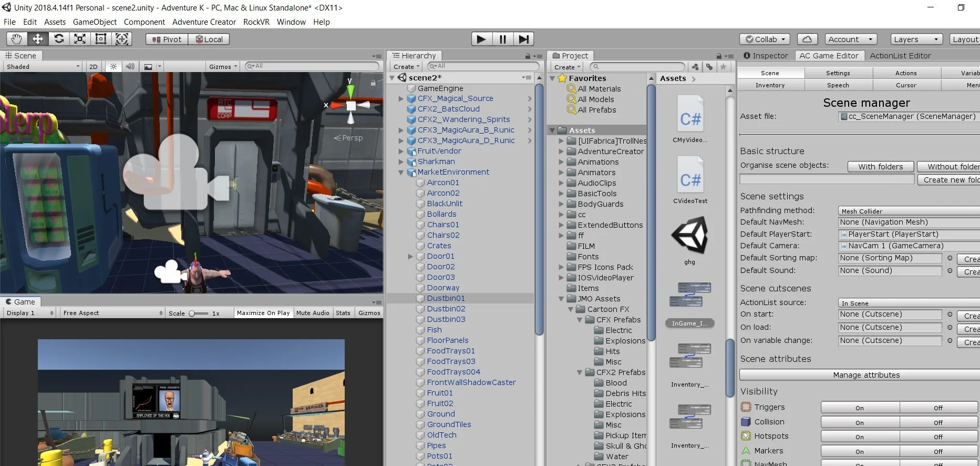
Task: Enable Maximize On Play
Action: tap(263, 313)
